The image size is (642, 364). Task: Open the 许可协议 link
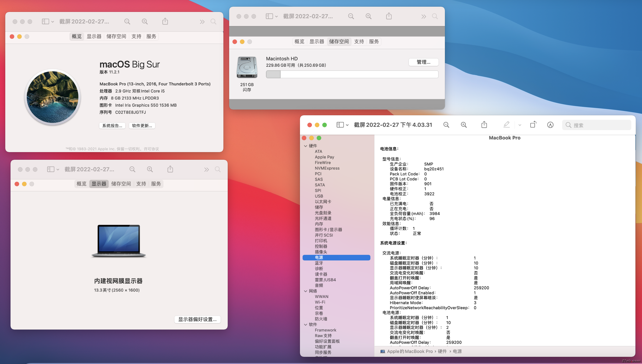tap(151, 149)
